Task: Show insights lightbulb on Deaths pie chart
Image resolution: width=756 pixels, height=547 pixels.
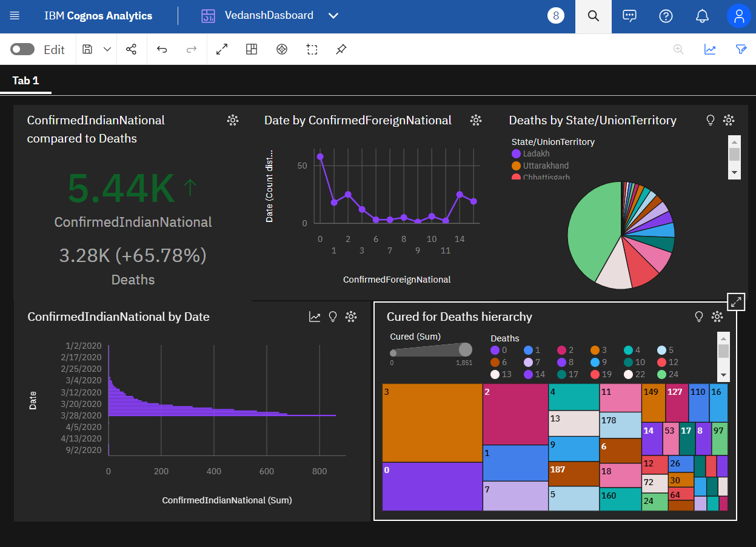Action: (711, 120)
